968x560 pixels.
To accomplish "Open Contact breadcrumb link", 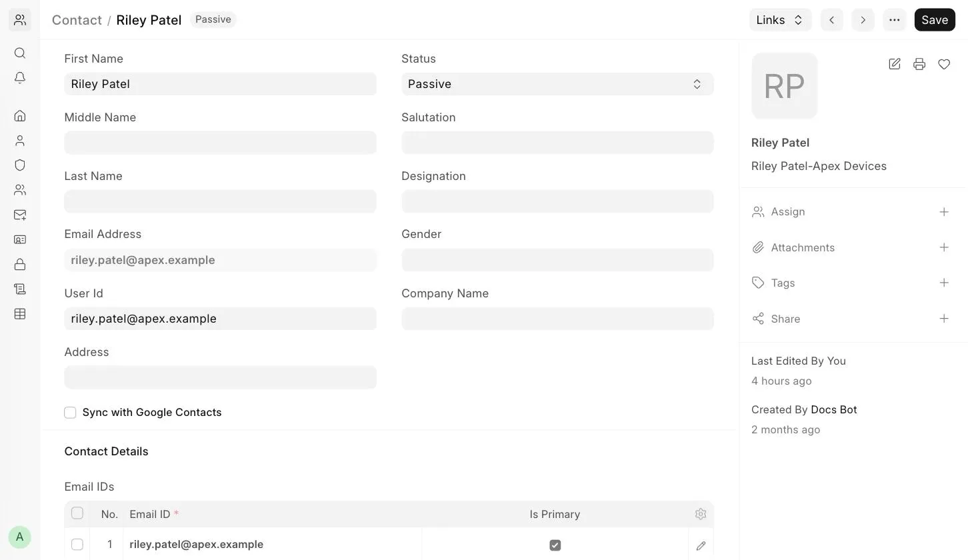I will [77, 20].
